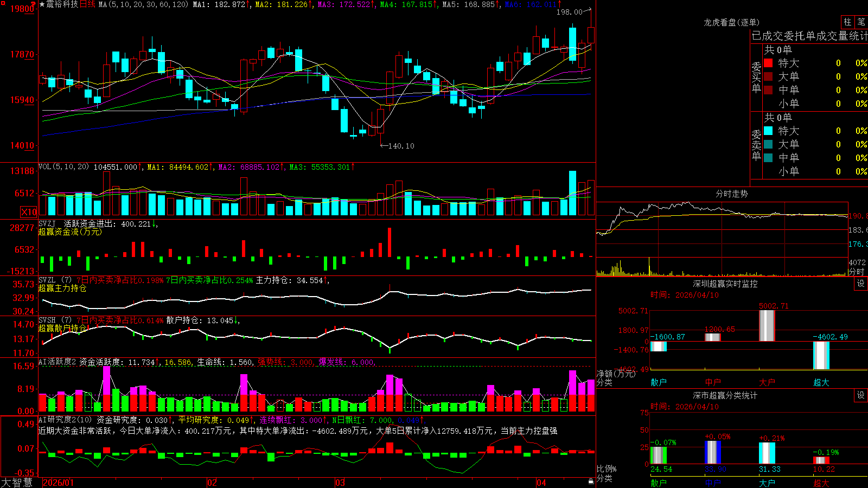Screen dimensions: 868x488
Task: Click the 龙虎看盘(逐单) panel title
Action: point(731,22)
